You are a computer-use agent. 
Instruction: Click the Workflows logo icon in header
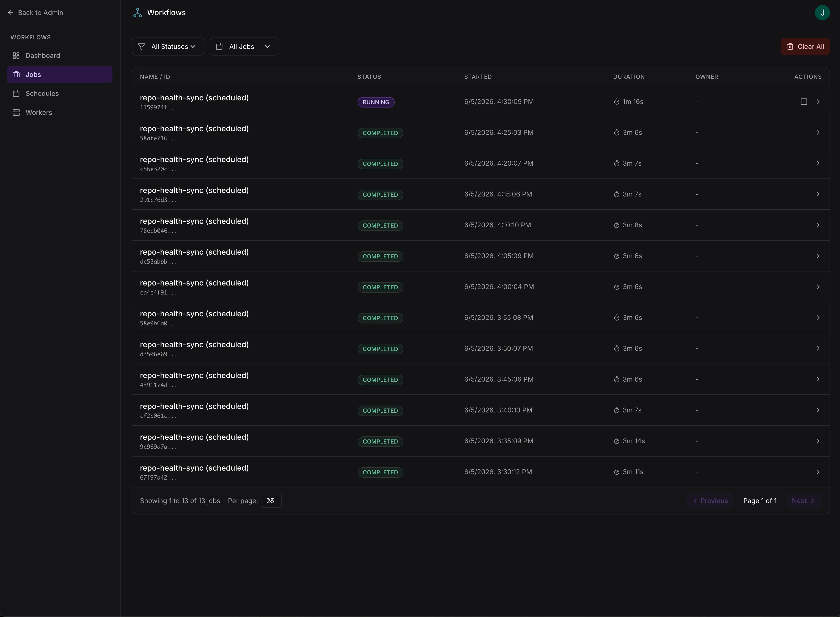pyautogui.click(x=137, y=13)
